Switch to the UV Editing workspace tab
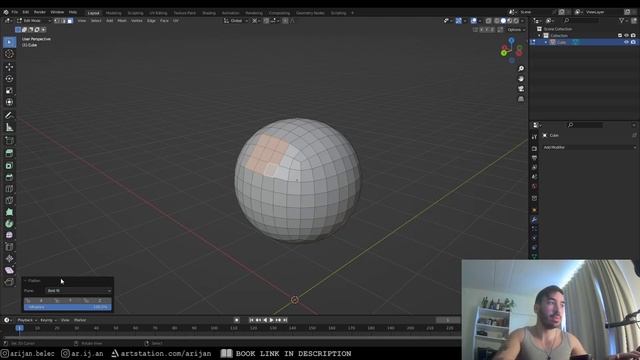 point(158,13)
